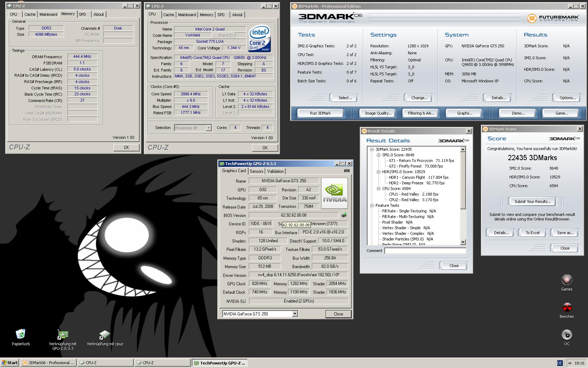Viewport: 588px width, 368px height.
Task: Click the DE language indicator in tray
Action: (560, 363)
